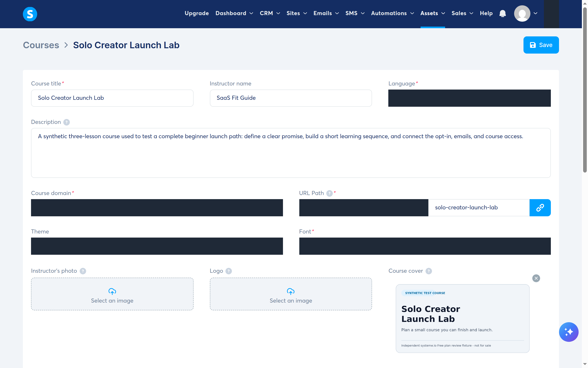
Task: Expand the Dashboard menu
Action: pyautogui.click(x=234, y=13)
